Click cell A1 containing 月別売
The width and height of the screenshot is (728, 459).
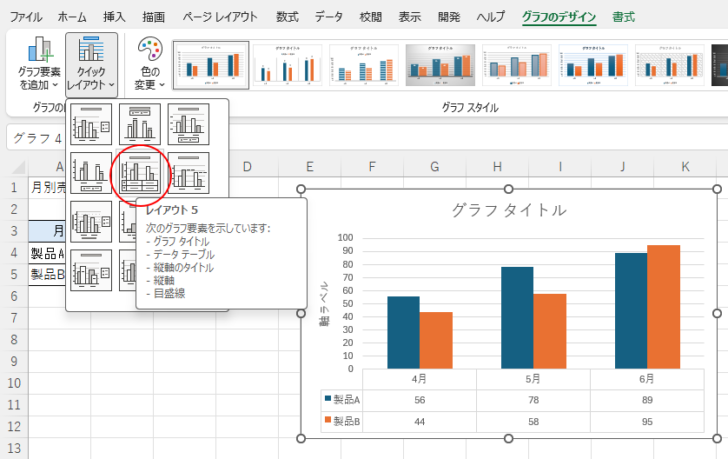click(x=47, y=187)
